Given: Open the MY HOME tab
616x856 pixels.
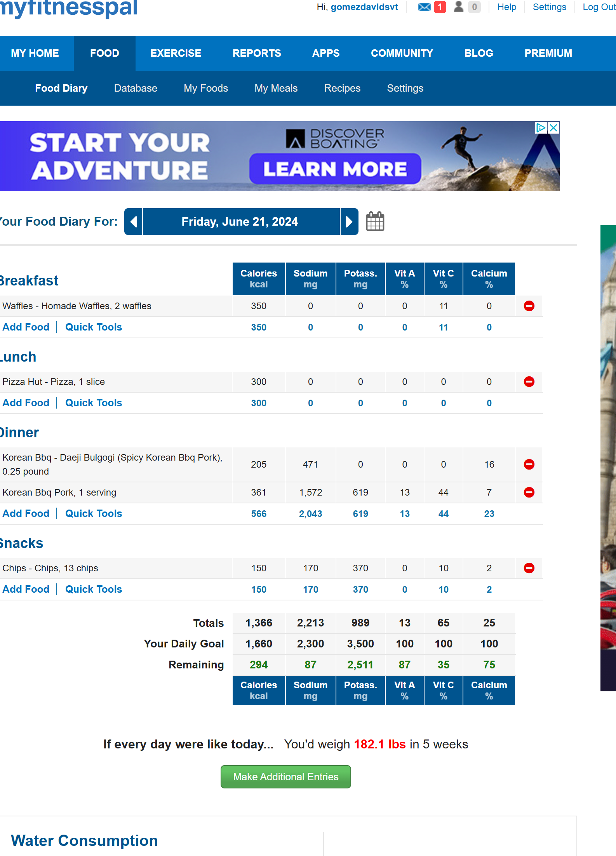Looking at the screenshot, I should tap(35, 53).
